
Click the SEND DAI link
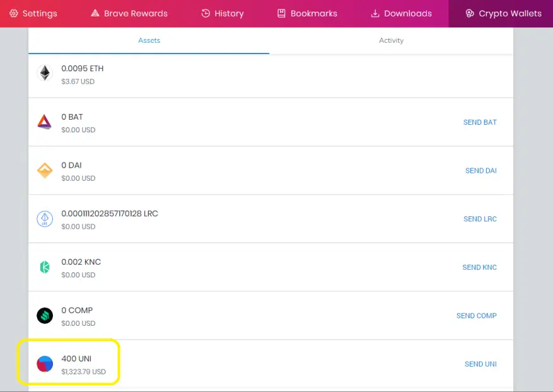[480, 171]
